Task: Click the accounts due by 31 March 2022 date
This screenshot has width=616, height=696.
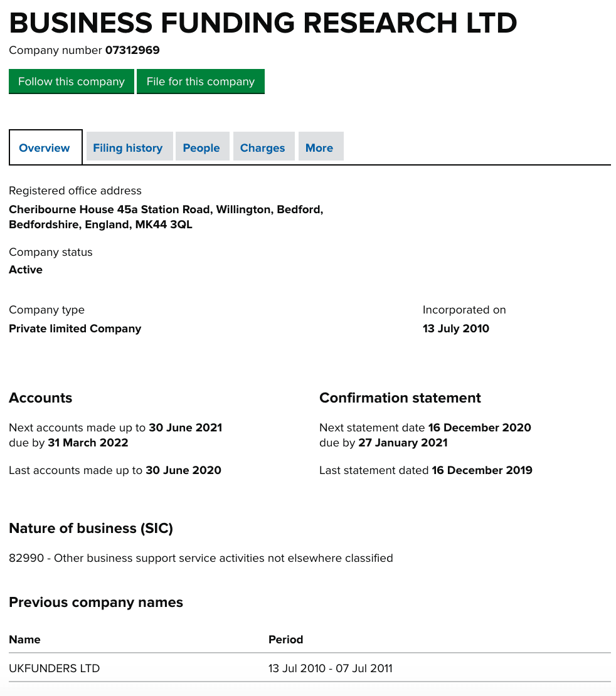Action: pyautogui.click(x=88, y=443)
